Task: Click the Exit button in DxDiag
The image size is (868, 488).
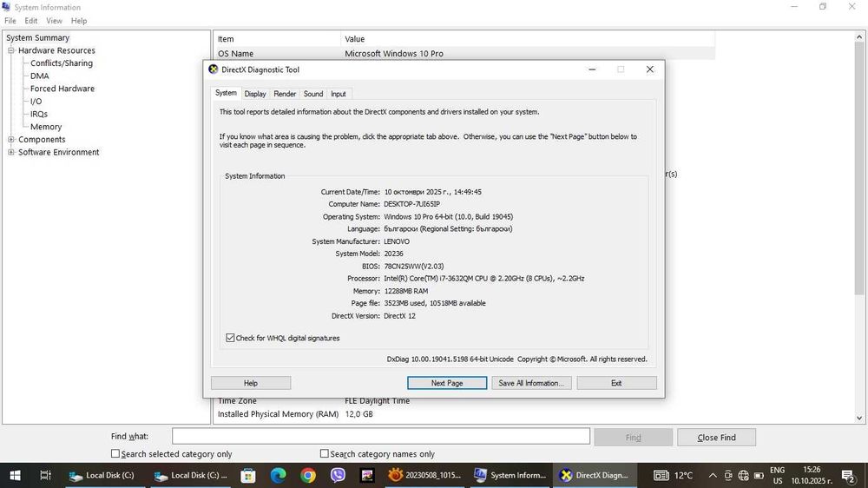Action: click(616, 383)
